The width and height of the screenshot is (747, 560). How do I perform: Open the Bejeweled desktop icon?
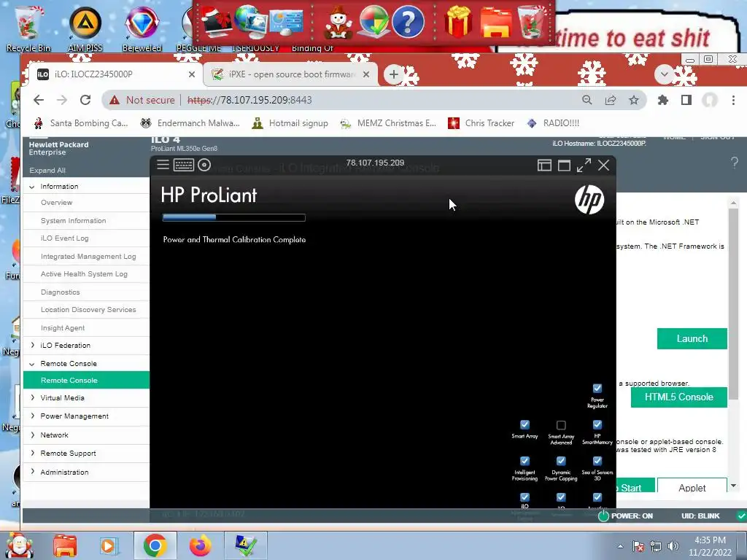pyautogui.click(x=142, y=29)
